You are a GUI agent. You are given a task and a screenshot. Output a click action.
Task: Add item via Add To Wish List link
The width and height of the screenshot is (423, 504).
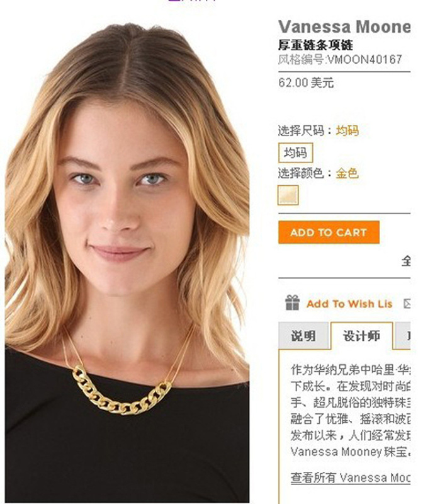pyautogui.click(x=349, y=304)
